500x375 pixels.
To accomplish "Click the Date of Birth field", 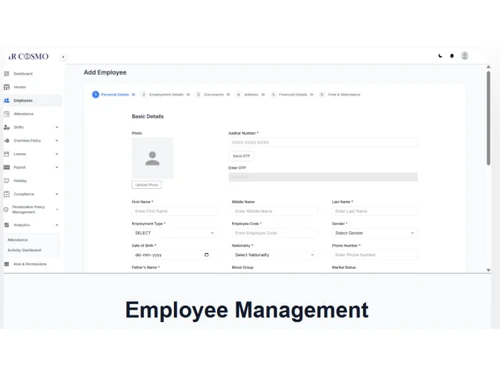I will (x=174, y=255).
